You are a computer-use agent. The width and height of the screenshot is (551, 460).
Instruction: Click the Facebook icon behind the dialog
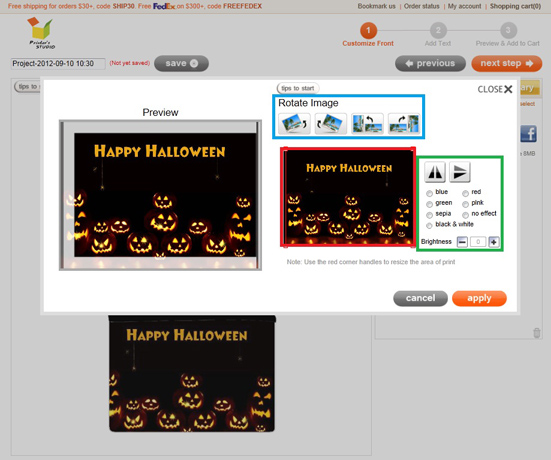[x=529, y=134]
